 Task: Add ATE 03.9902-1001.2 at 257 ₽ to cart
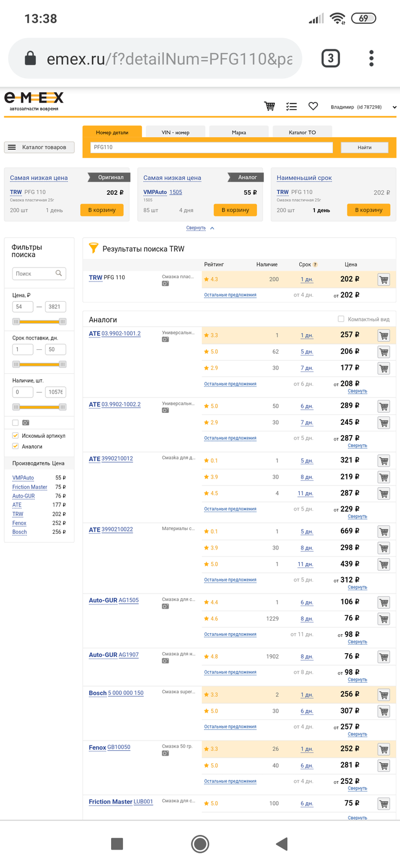(x=384, y=335)
